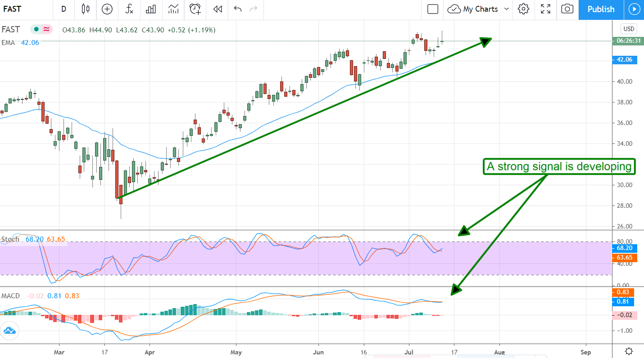Open chart settings gear
The image size is (644, 358).
[523, 9]
